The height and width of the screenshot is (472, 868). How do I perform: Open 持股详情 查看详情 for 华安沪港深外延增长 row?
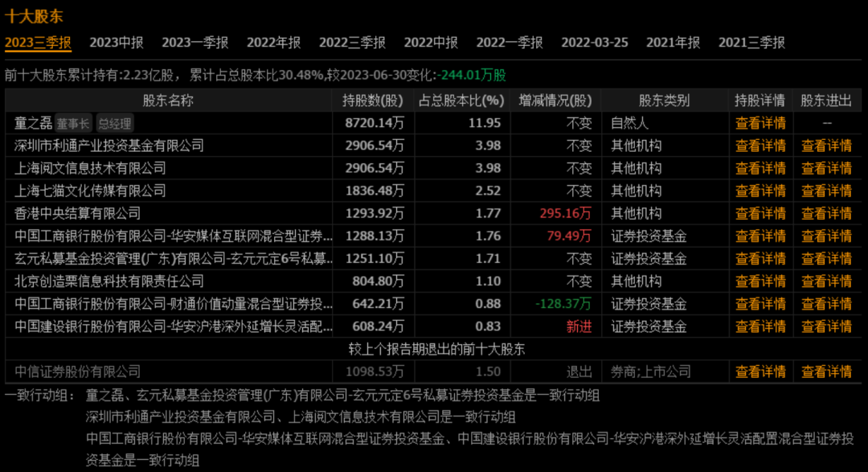[760, 326]
